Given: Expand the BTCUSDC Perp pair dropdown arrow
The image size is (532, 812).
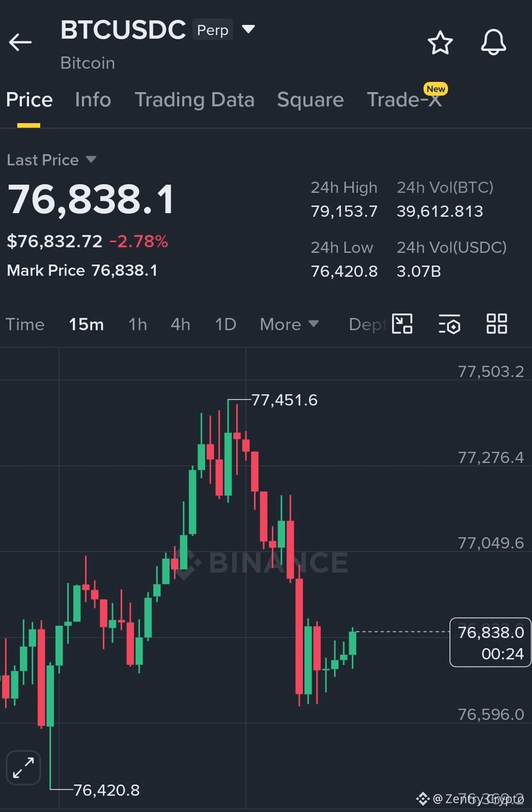Looking at the screenshot, I should 248,29.
